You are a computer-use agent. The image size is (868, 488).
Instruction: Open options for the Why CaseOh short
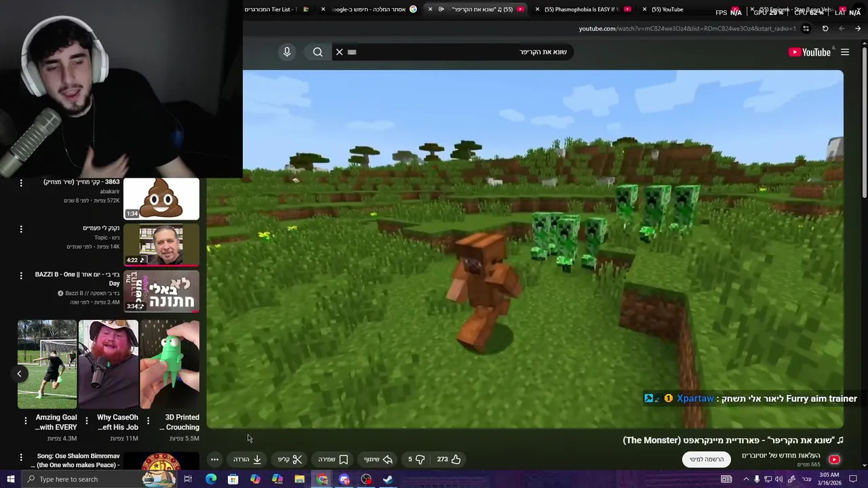pyautogui.click(x=87, y=422)
